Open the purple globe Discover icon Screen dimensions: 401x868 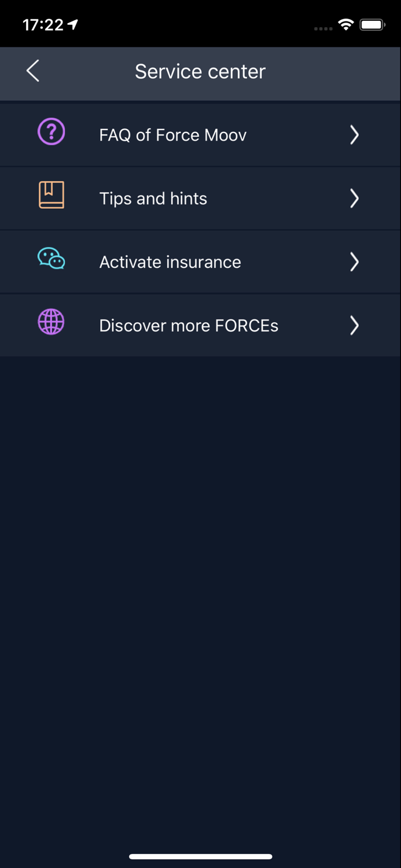pos(51,323)
